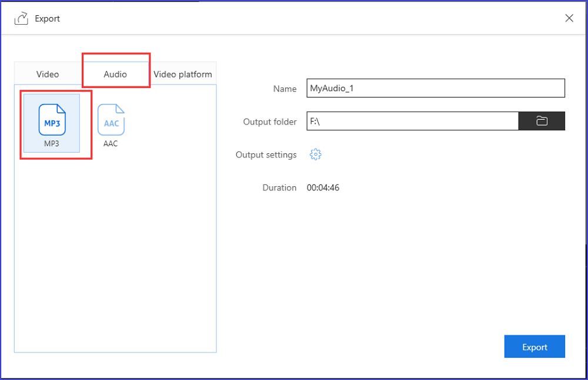Open the Video platform tab
The image size is (588, 380).
[183, 74]
